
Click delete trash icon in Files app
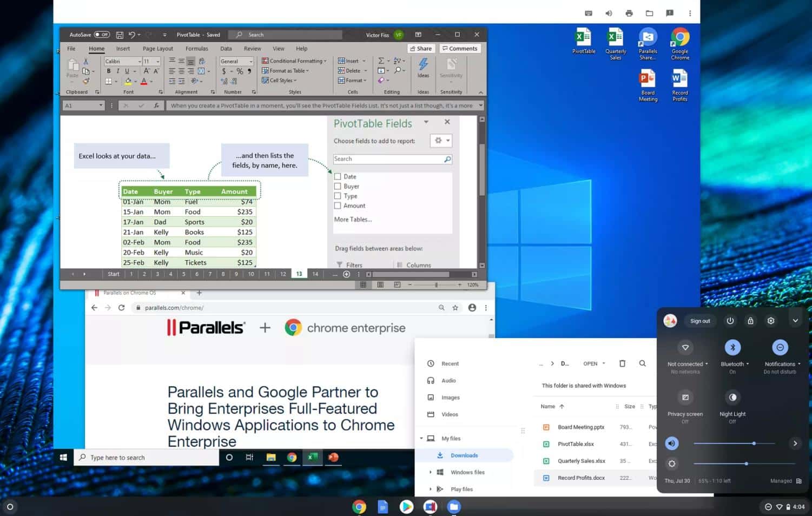[x=622, y=363]
